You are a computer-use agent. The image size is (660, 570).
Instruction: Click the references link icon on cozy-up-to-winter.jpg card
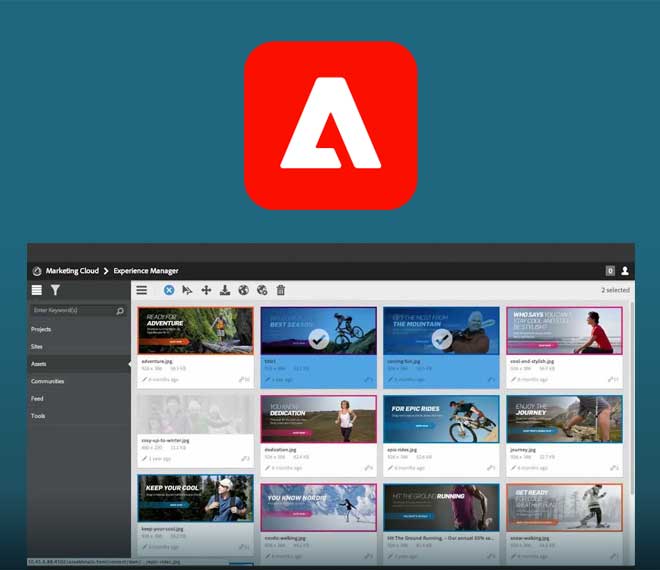[x=245, y=458]
